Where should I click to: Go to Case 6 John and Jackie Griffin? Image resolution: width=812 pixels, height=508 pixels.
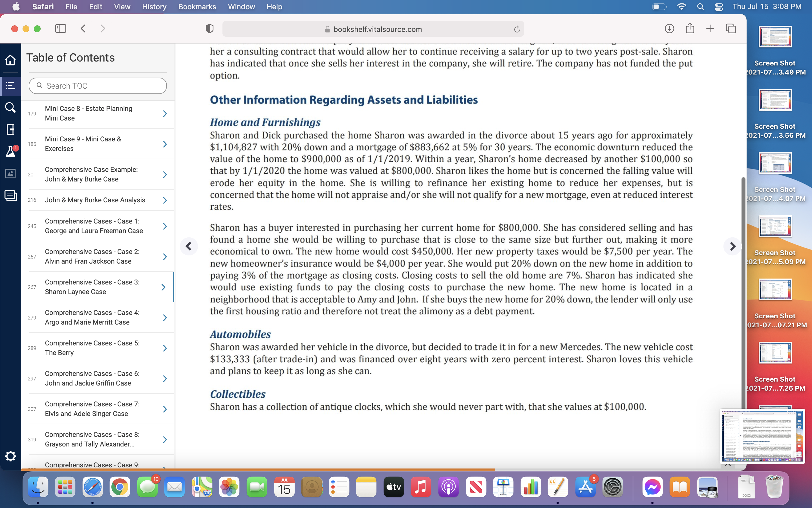[98, 378]
